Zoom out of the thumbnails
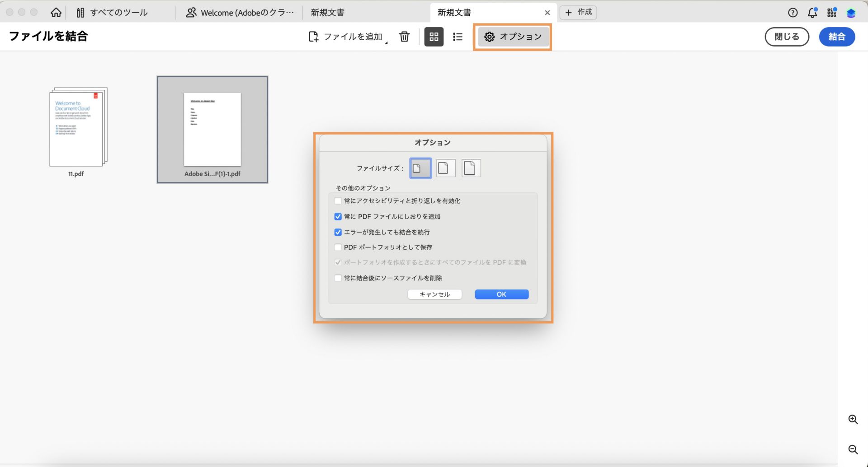 pyautogui.click(x=853, y=449)
